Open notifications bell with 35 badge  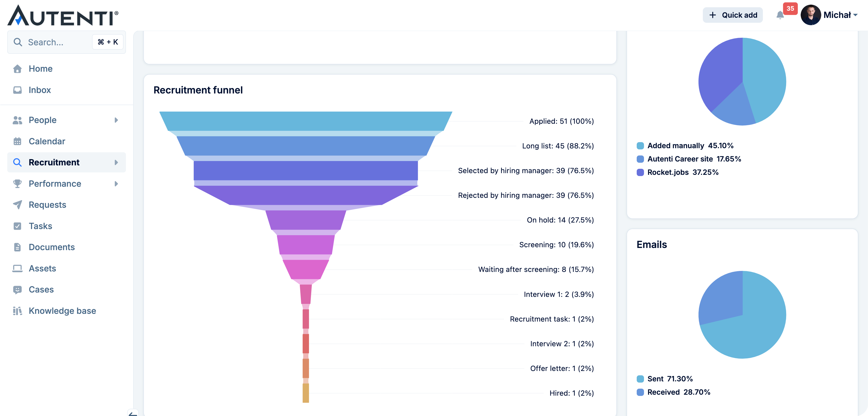point(780,15)
